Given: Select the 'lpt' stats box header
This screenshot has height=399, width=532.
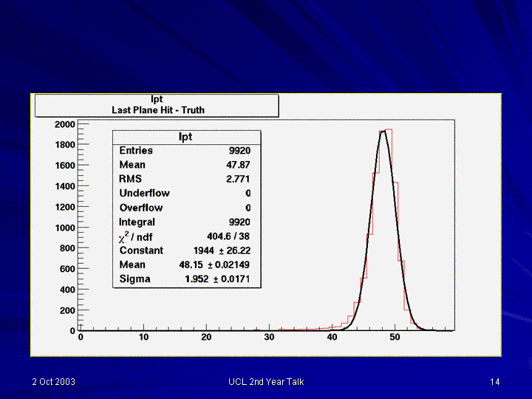Looking at the screenshot, I should (185, 137).
